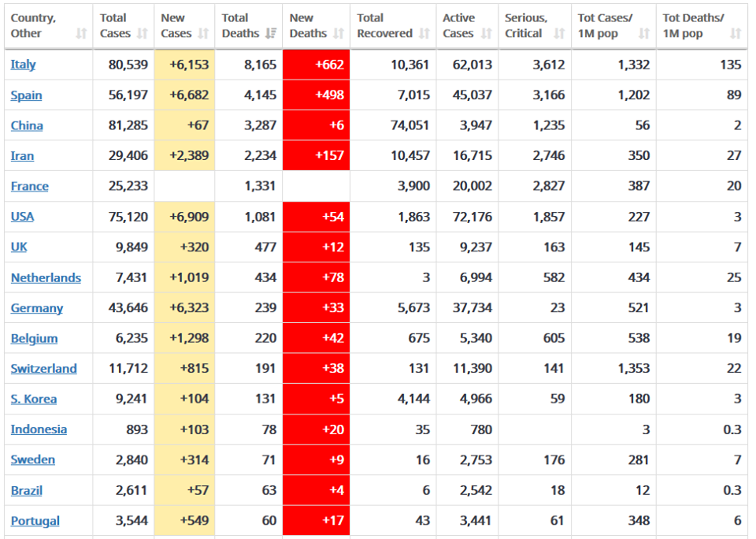Screen dimensions: 756x539
Task: Open the Netherlands country link
Action: 46,278
